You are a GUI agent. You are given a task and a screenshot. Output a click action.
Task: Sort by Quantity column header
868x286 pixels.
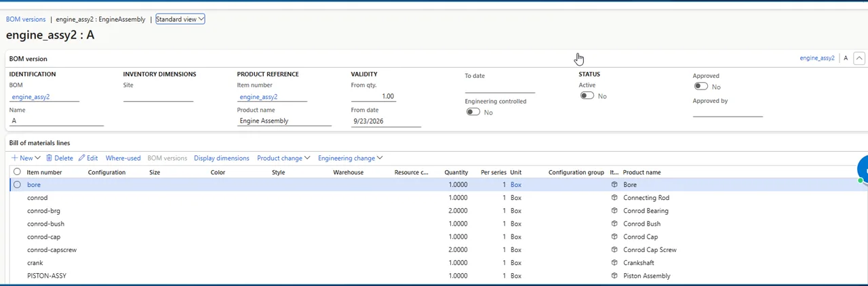click(x=456, y=172)
